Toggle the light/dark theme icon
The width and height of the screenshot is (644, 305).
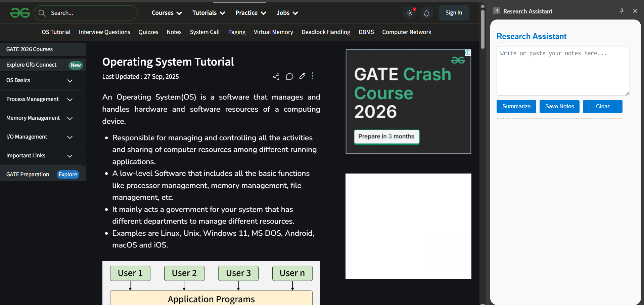tap(410, 13)
